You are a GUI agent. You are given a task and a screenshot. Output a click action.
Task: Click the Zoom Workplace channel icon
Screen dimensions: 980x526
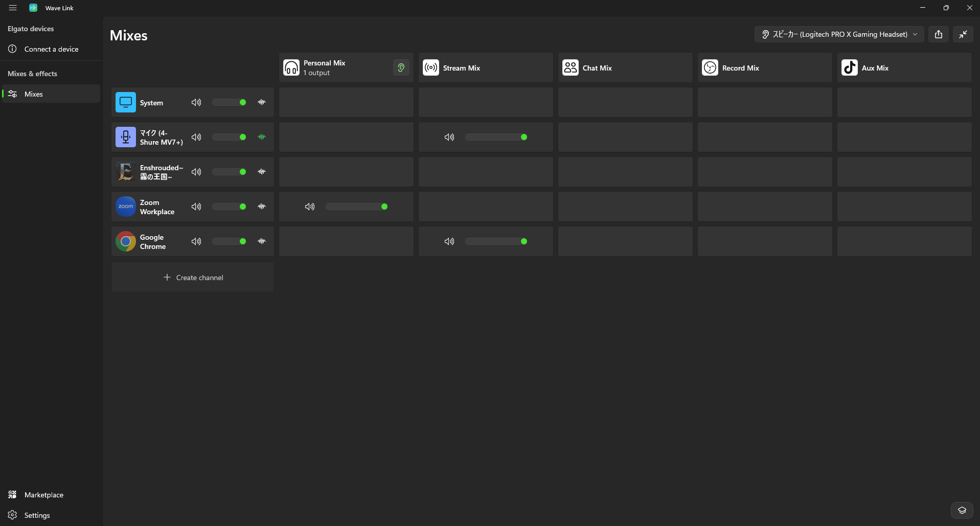126,207
